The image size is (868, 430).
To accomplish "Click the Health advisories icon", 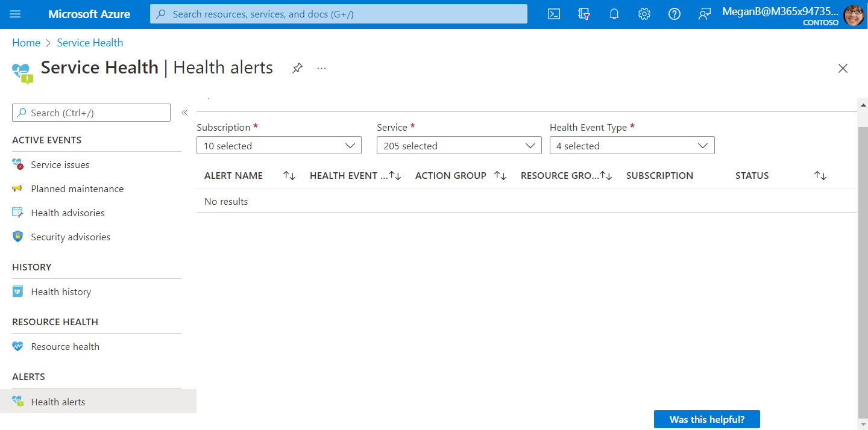I will click(17, 213).
